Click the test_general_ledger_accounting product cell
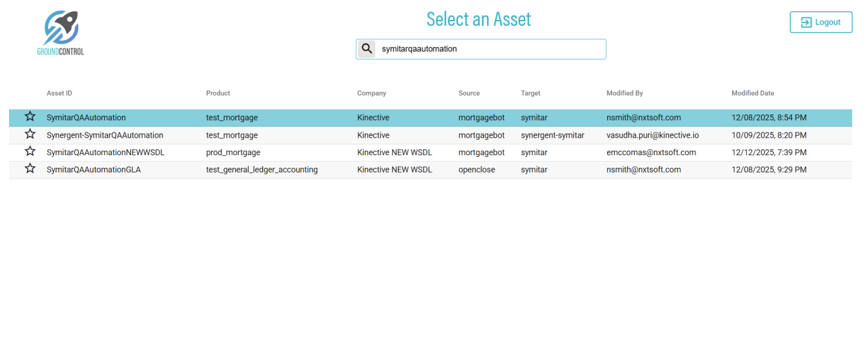 click(x=262, y=170)
